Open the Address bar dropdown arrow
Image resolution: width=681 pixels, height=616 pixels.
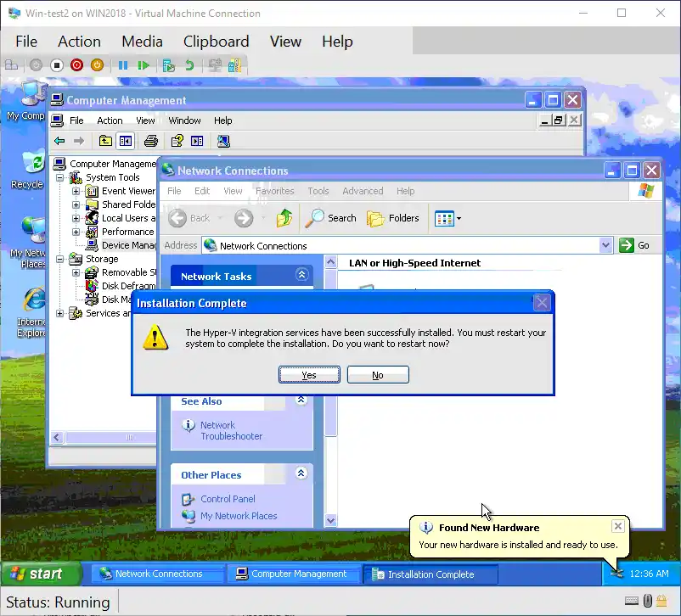click(x=605, y=246)
